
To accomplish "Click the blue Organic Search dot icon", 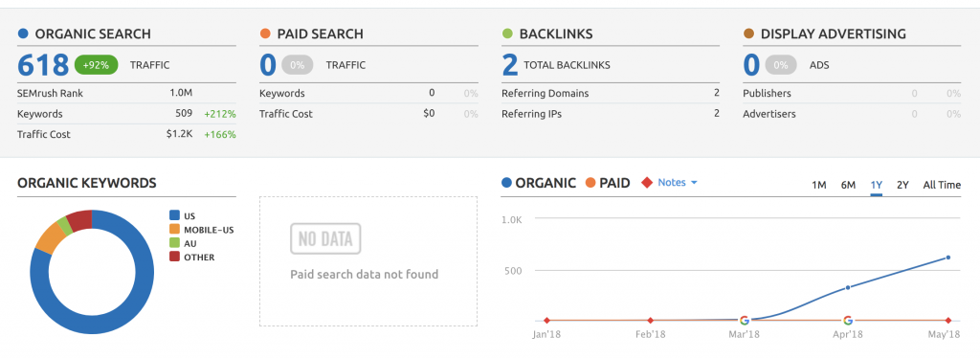I will pos(23,34).
